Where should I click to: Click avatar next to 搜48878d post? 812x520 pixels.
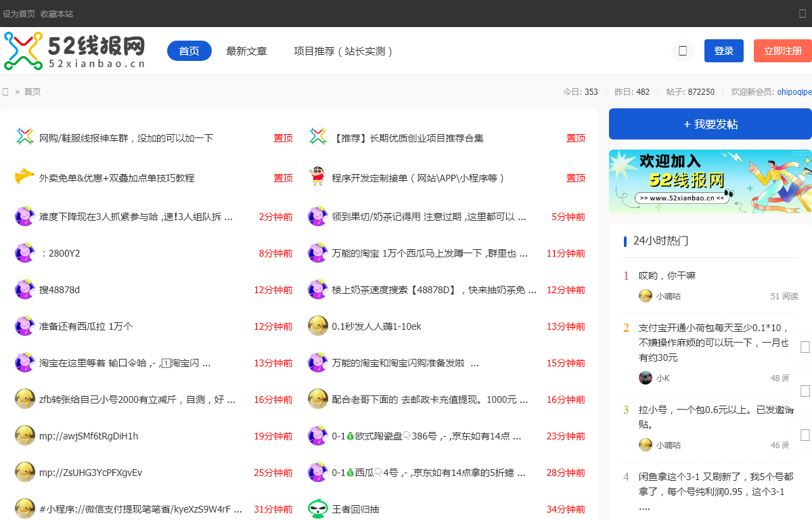25,289
